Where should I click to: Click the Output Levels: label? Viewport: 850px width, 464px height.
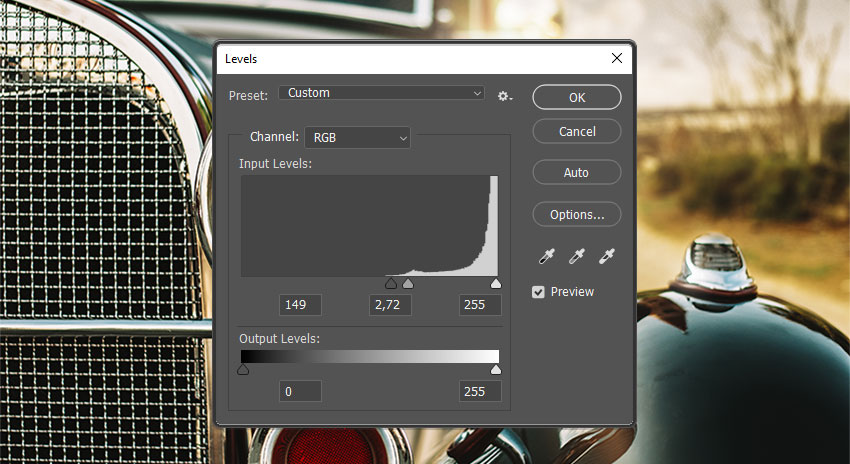point(279,339)
